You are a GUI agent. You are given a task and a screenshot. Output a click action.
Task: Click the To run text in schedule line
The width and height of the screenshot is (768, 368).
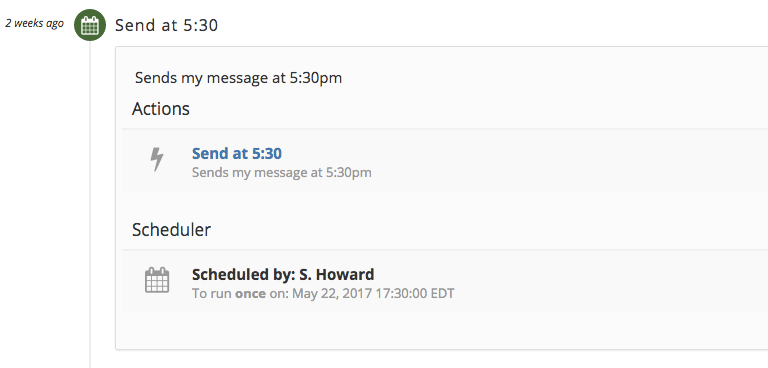click(213, 294)
